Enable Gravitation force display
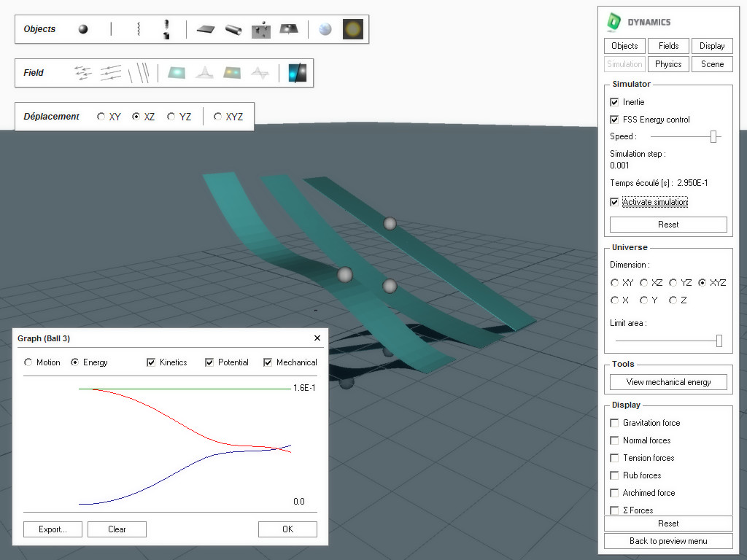The image size is (747, 560). [614, 422]
